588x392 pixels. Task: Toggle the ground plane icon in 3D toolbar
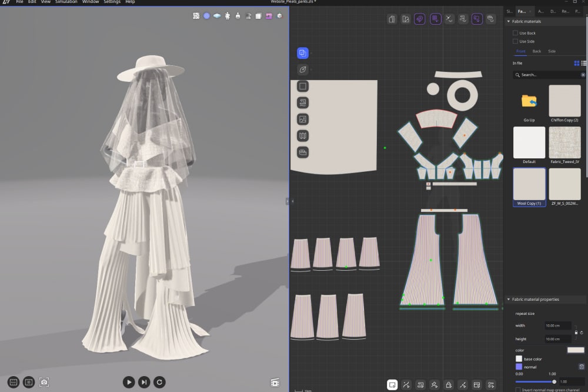tap(217, 16)
